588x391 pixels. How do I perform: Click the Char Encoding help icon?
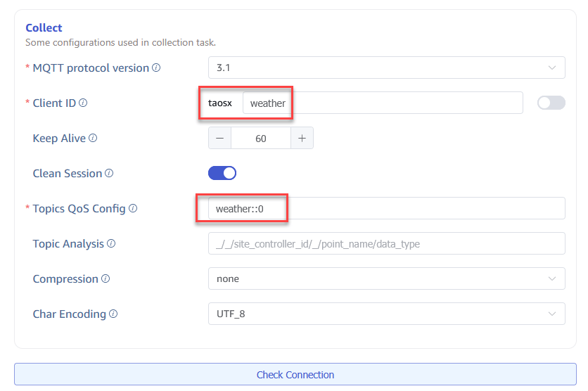tap(113, 314)
